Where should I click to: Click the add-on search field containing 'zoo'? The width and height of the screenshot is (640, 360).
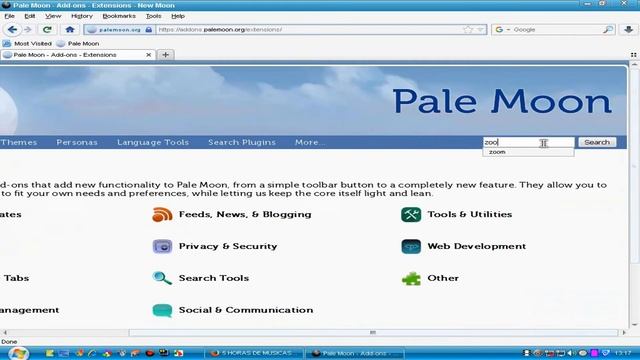pos(528,142)
